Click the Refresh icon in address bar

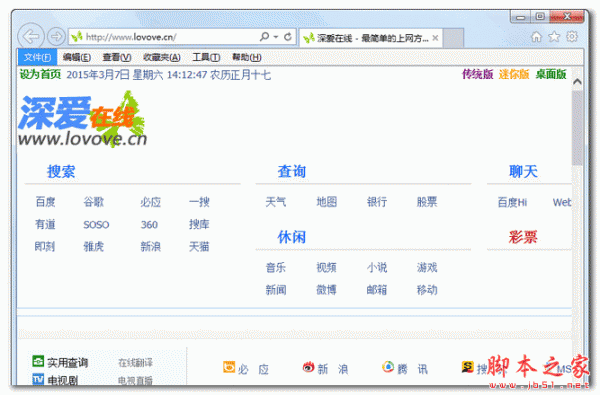tap(288, 37)
